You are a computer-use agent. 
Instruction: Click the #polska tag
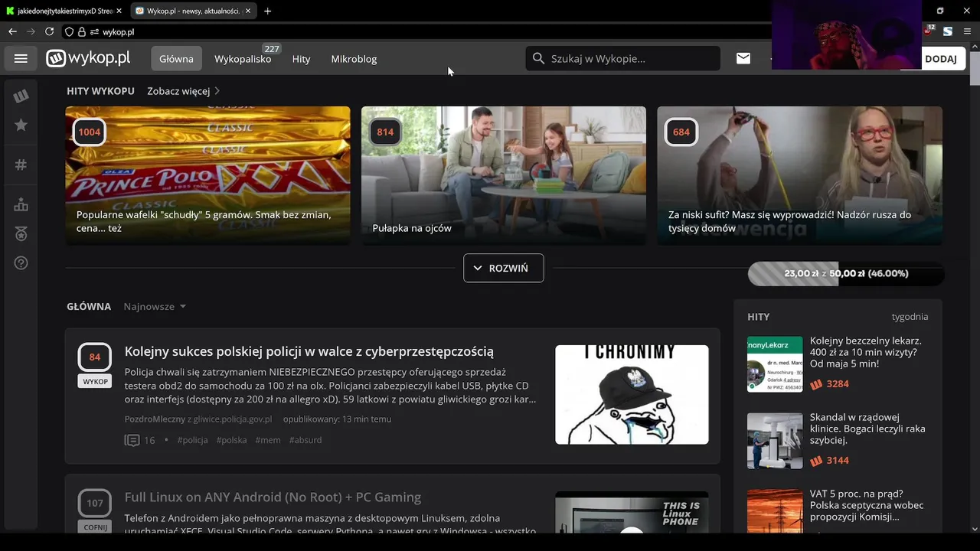coord(231,440)
